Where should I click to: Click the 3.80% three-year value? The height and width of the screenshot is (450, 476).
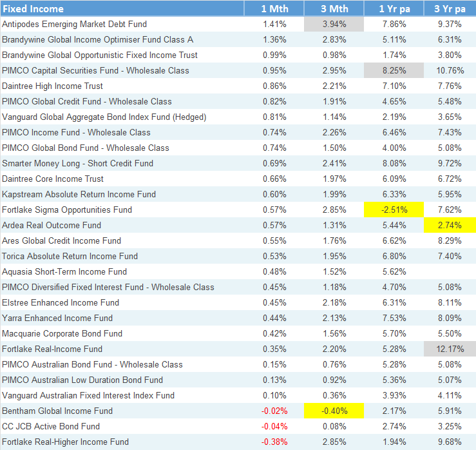click(x=450, y=55)
